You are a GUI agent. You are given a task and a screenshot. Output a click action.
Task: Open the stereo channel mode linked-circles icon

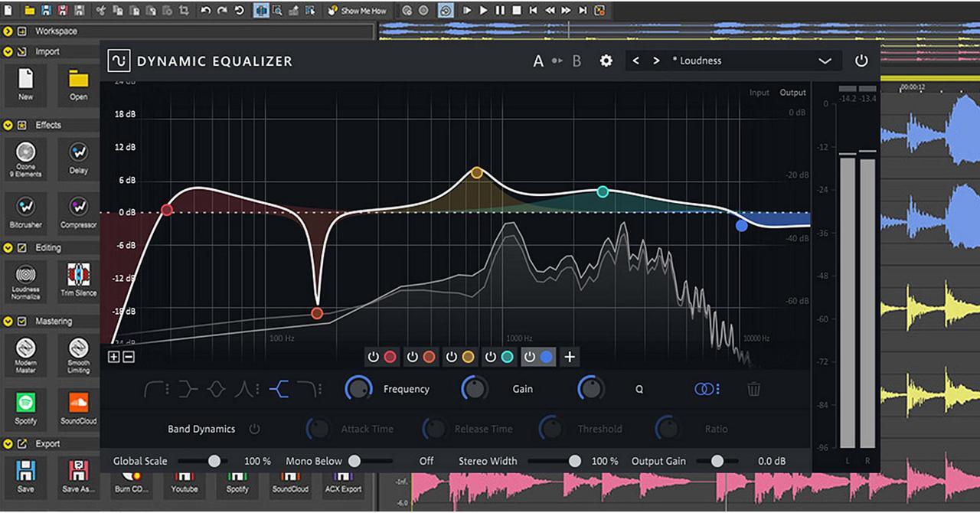click(704, 389)
